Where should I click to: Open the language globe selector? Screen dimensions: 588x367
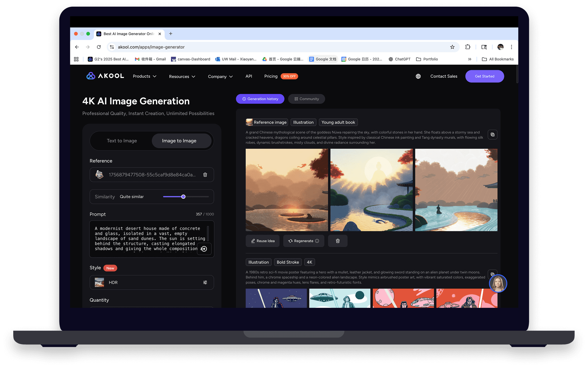[418, 76]
